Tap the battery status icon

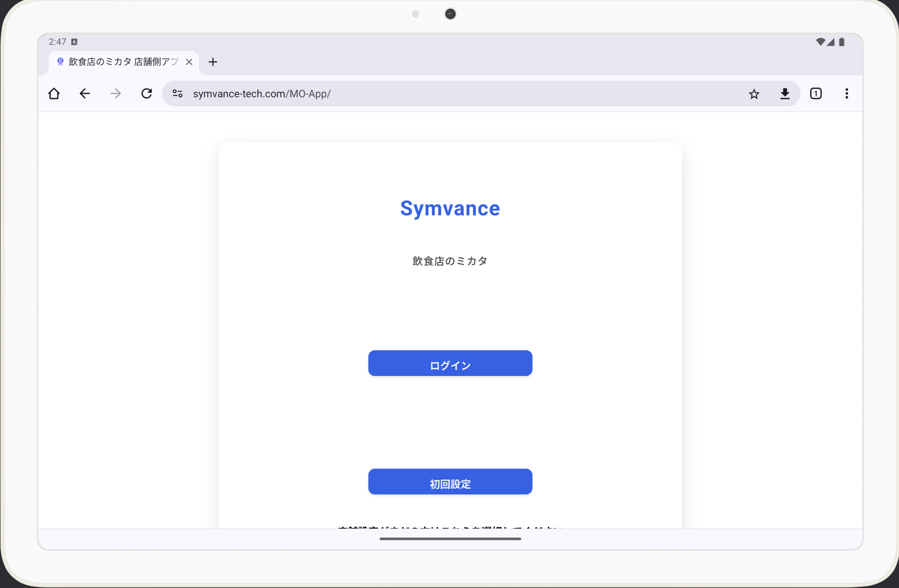point(841,41)
